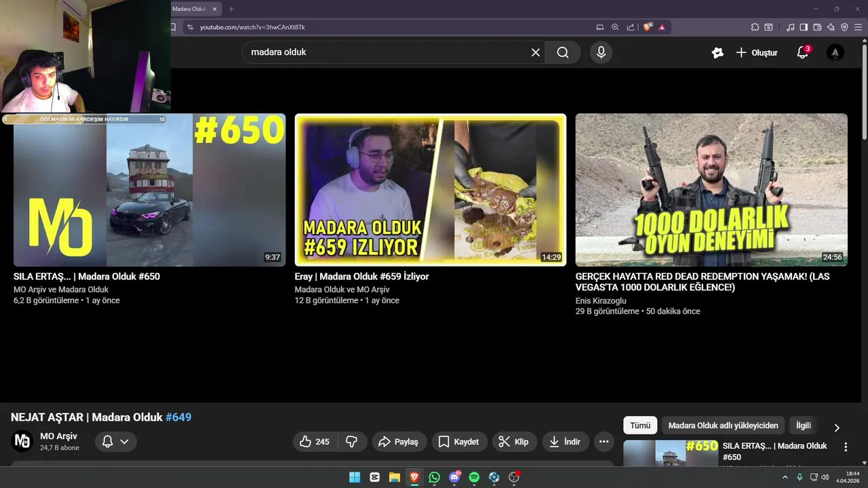Viewport: 868px width, 488px height.
Task: Open Brave Rewards triangle icon
Action: 662,27
